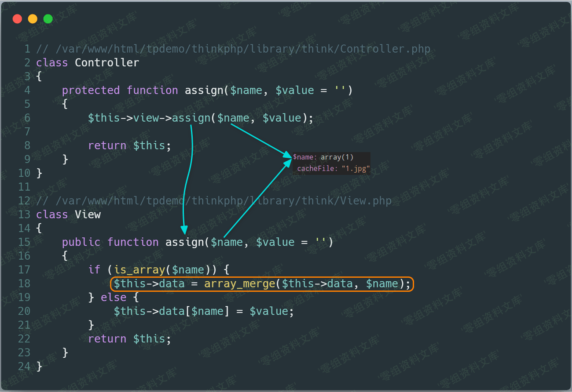Click line number 18 in the gutter
Viewport: 572px width, 392px height.
pyautogui.click(x=24, y=284)
